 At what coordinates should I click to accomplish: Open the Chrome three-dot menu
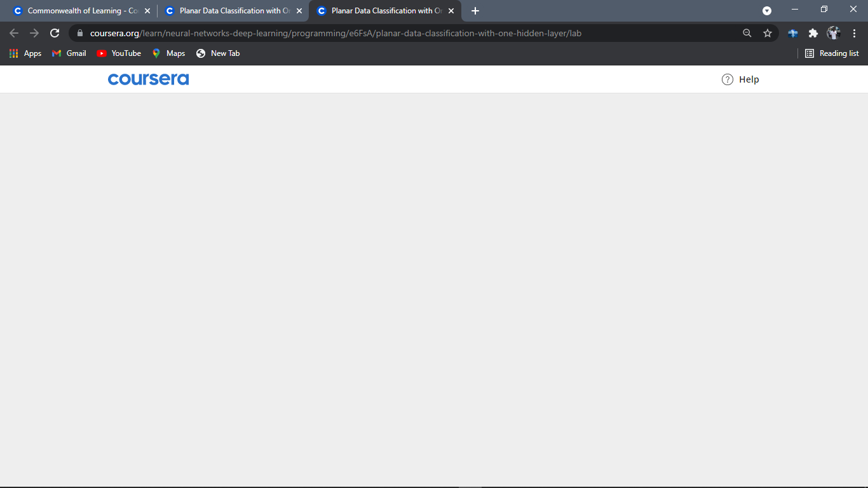[854, 33]
